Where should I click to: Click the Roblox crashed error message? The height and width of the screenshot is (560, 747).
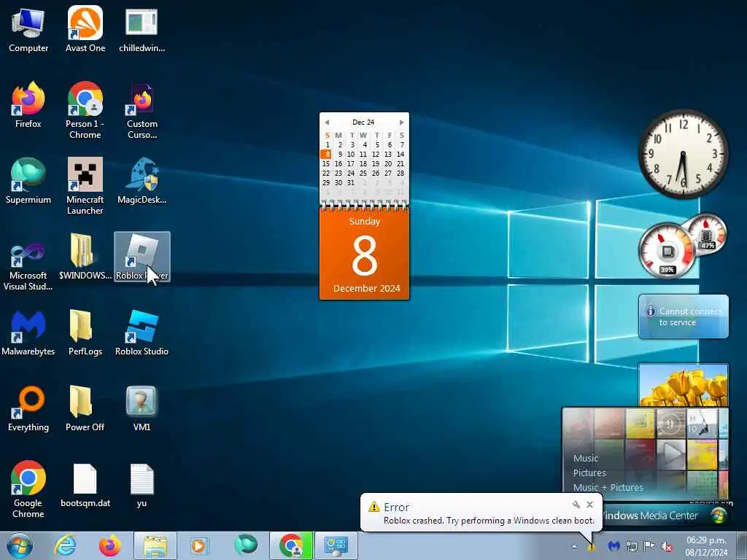click(489, 521)
